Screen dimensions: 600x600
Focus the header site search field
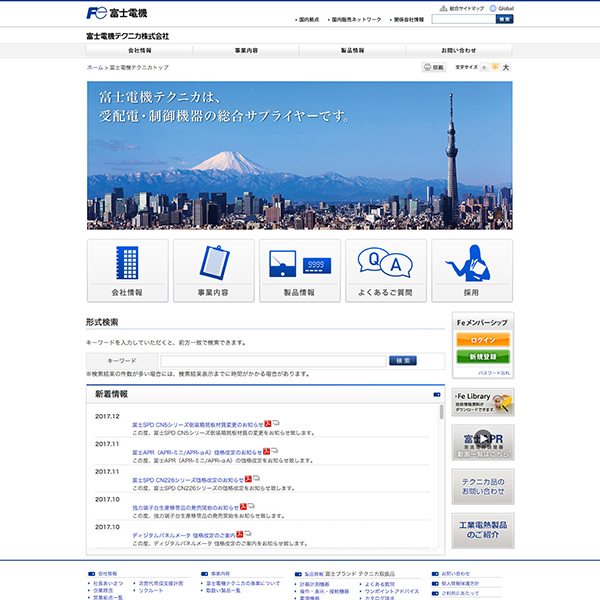click(x=463, y=19)
